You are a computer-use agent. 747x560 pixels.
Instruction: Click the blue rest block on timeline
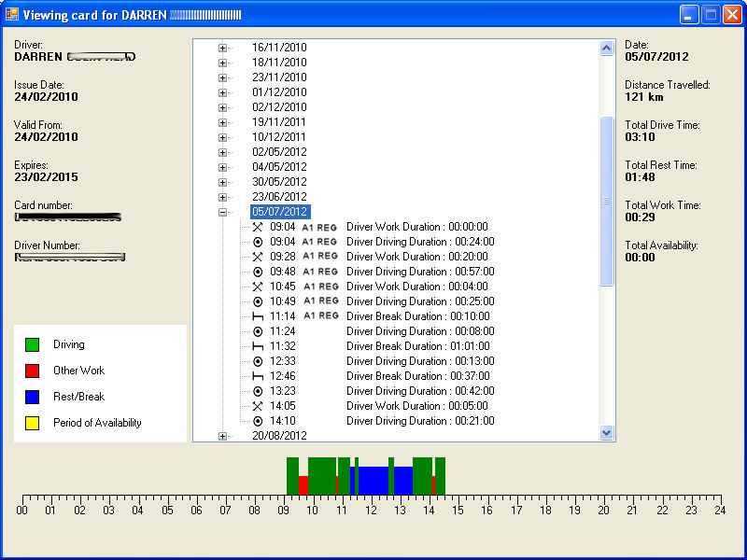tap(373, 481)
